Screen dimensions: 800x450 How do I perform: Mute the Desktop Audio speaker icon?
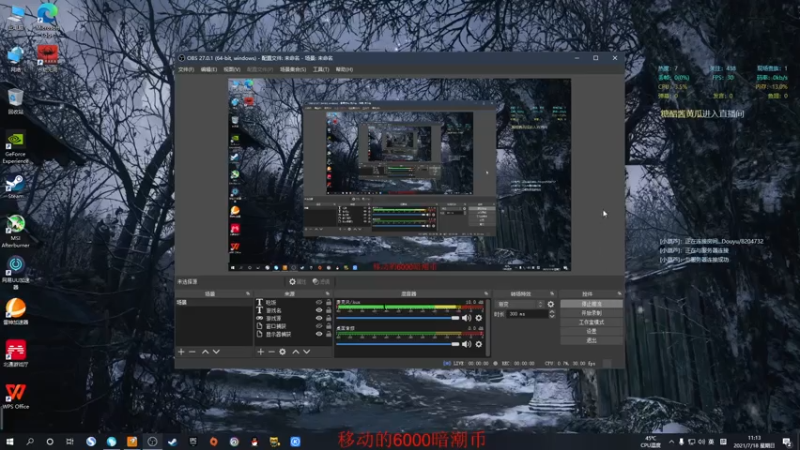(x=466, y=344)
